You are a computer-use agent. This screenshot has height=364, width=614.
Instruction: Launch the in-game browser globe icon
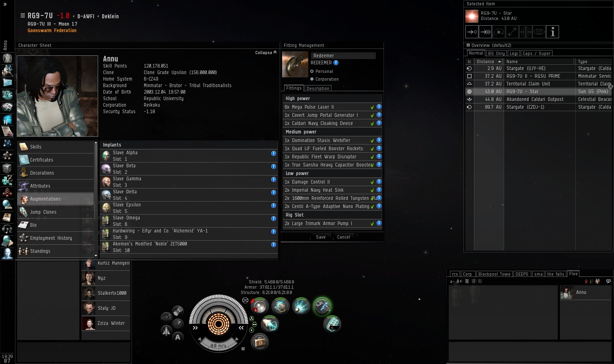pos(7,205)
